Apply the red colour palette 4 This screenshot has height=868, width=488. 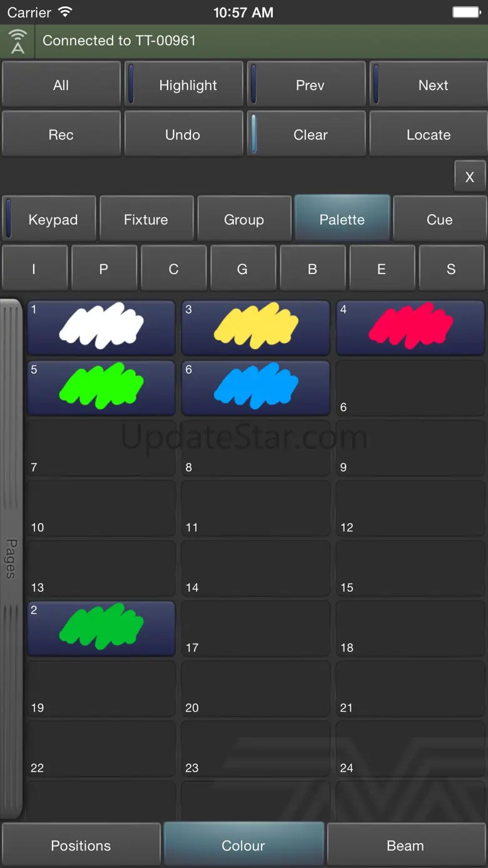pos(410,327)
